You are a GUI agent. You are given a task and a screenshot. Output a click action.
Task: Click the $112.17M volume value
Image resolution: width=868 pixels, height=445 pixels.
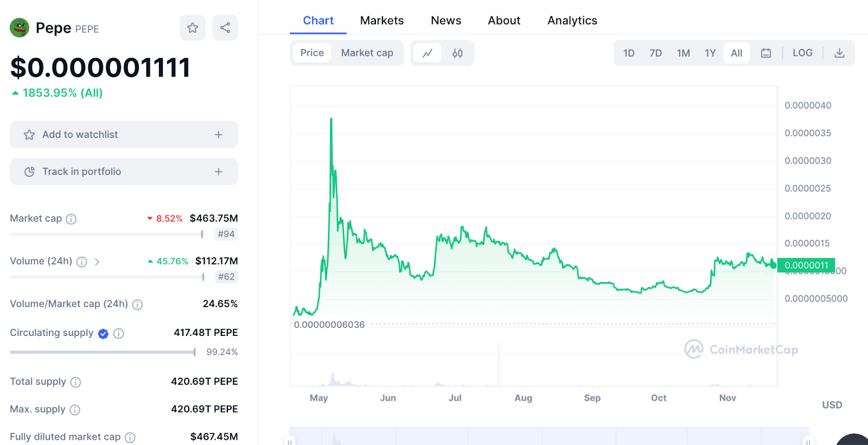point(216,261)
